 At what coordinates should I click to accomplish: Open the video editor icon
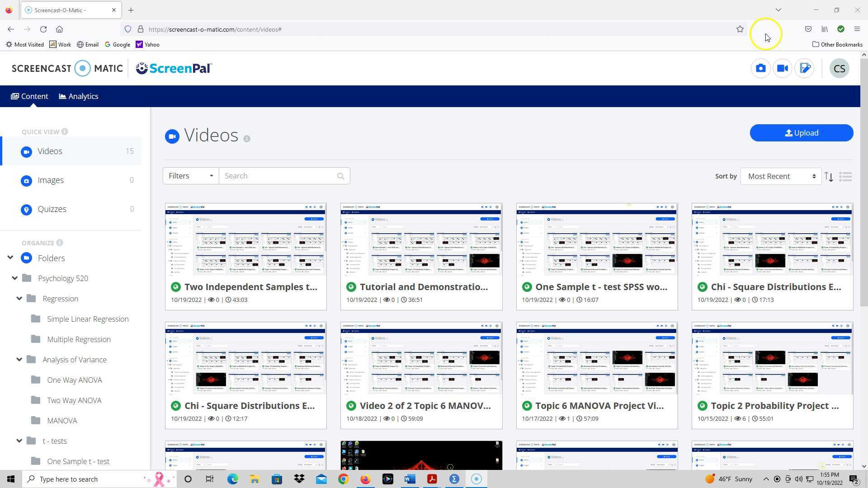click(805, 69)
